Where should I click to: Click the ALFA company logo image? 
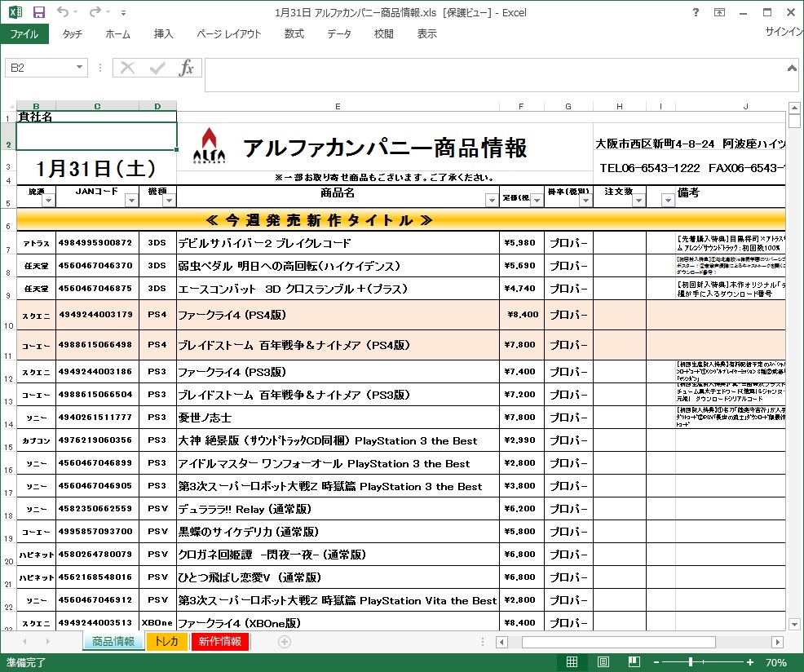(209, 146)
